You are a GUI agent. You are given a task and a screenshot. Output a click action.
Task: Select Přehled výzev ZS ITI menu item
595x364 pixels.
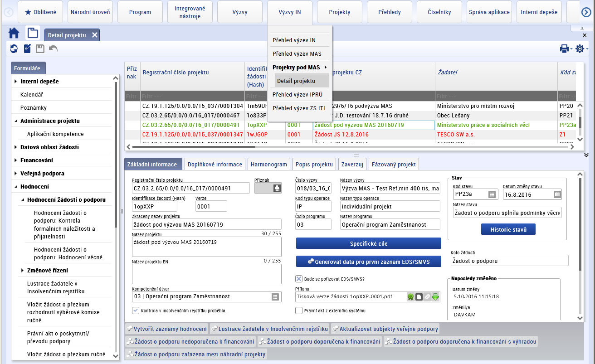(299, 108)
